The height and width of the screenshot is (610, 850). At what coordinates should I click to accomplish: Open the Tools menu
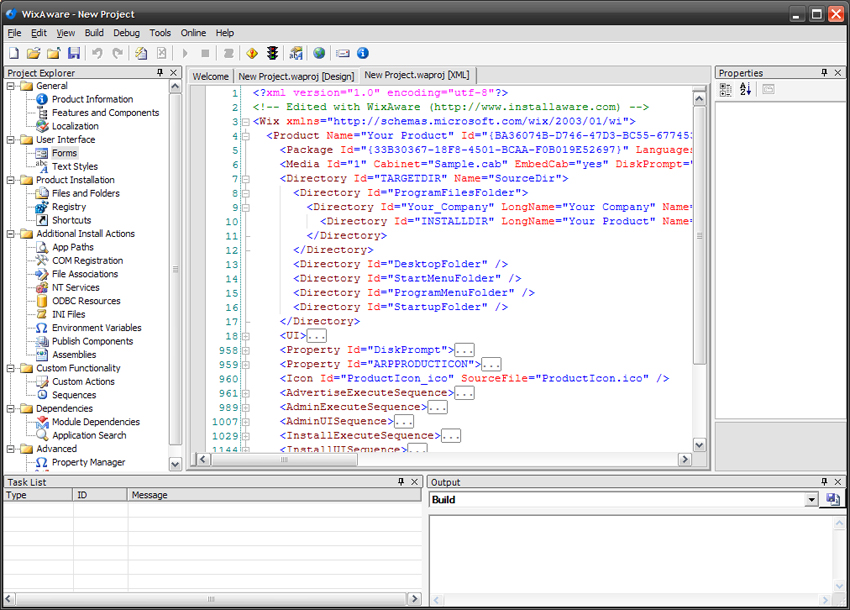point(160,33)
